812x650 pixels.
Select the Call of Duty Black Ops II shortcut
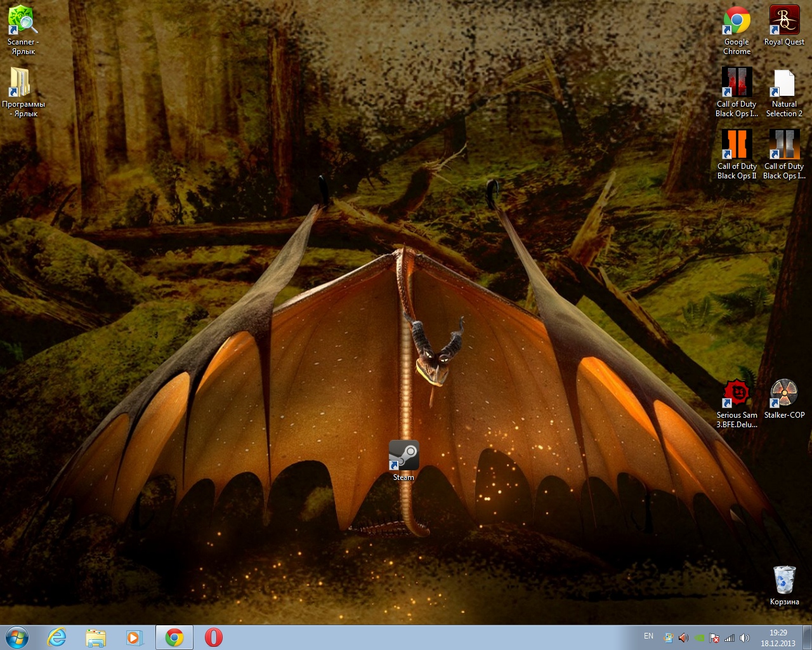pyautogui.click(x=737, y=154)
